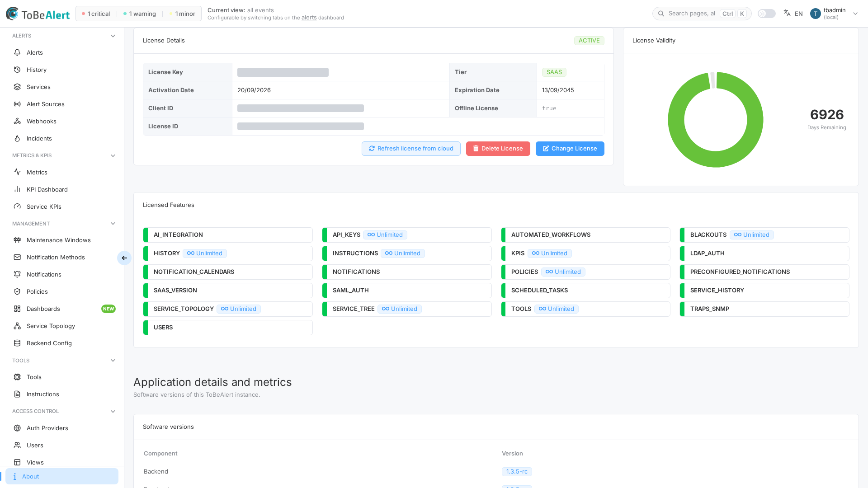Collapse the ACCESS CONTROL section
868x488 pixels.
[113, 411]
